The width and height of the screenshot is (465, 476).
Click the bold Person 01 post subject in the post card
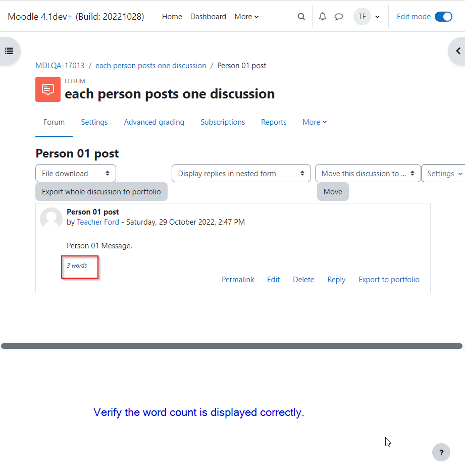click(x=92, y=212)
